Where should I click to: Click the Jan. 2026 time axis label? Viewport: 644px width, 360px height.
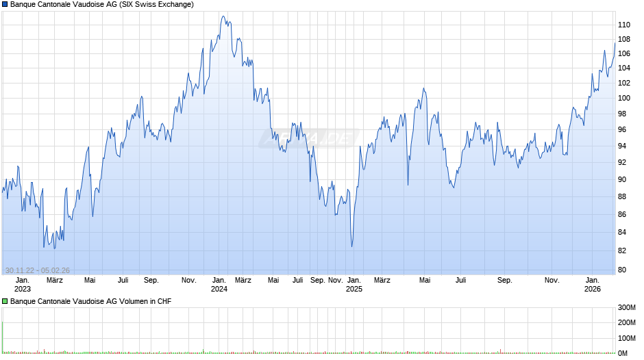pos(592,285)
